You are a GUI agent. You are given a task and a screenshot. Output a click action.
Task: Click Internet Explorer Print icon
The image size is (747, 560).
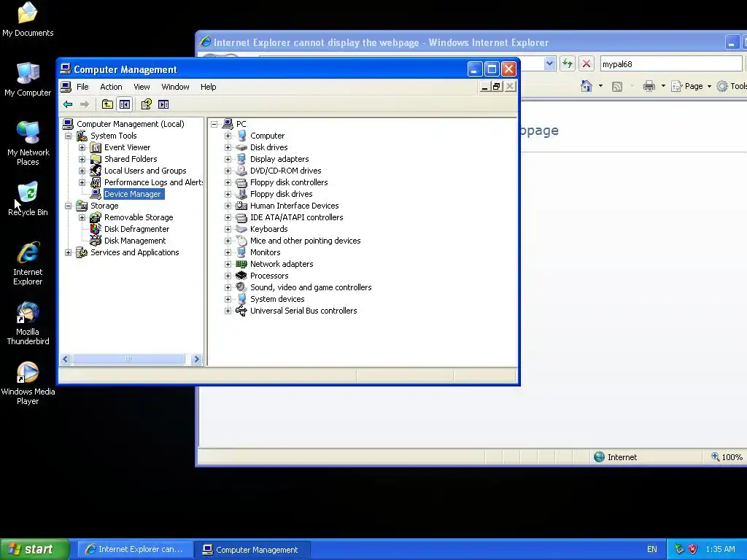click(649, 86)
